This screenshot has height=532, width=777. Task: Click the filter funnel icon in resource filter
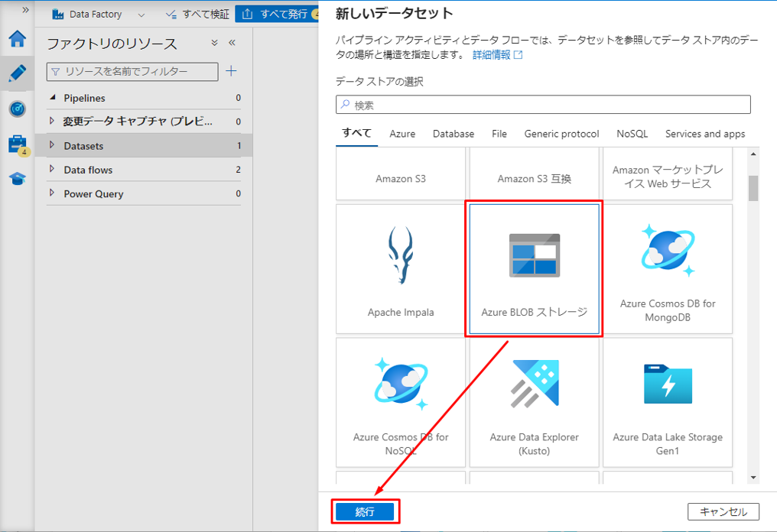point(56,72)
